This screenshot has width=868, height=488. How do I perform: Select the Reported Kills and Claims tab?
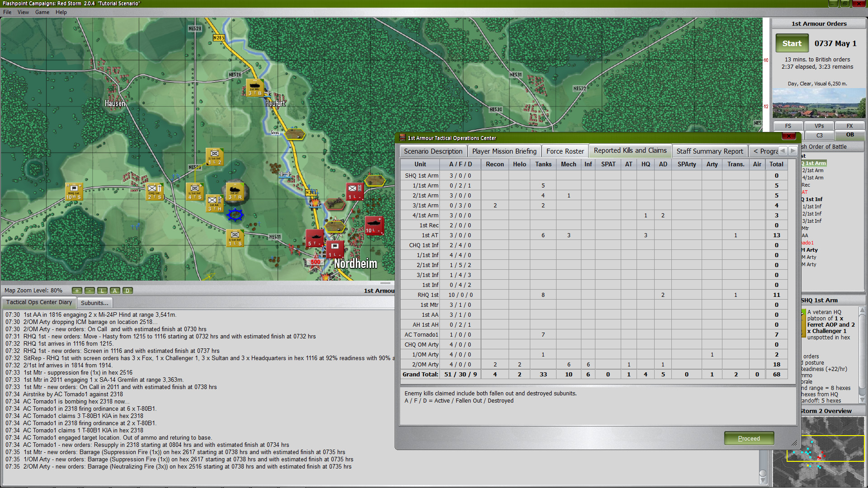(x=630, y=150)
